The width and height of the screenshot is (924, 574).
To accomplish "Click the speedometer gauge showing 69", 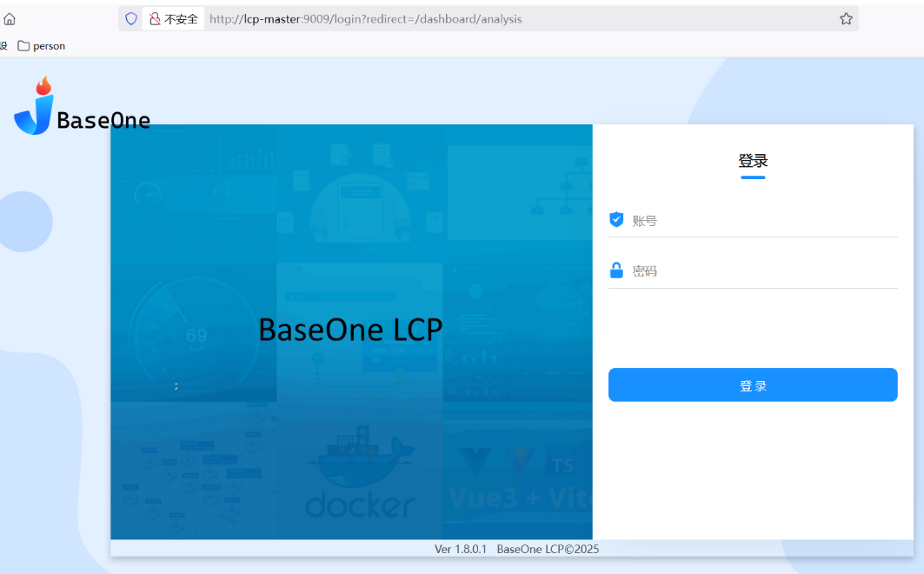I will pyautogui.click(x=195, y=336).
